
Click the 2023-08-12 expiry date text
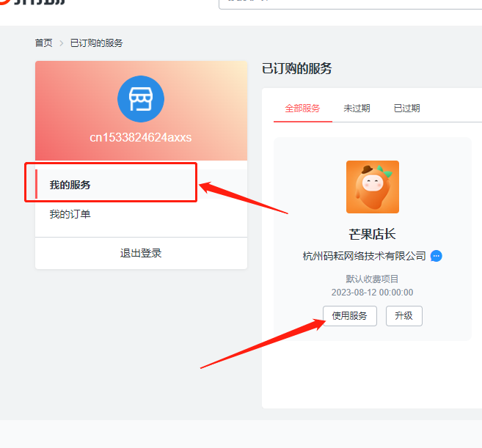coord(372,292)
